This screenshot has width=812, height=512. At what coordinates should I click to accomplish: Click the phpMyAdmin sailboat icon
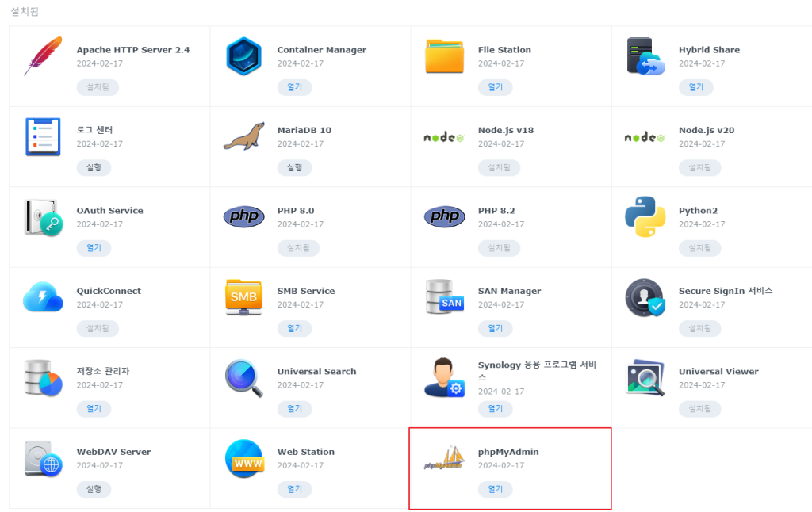[444, 457]
